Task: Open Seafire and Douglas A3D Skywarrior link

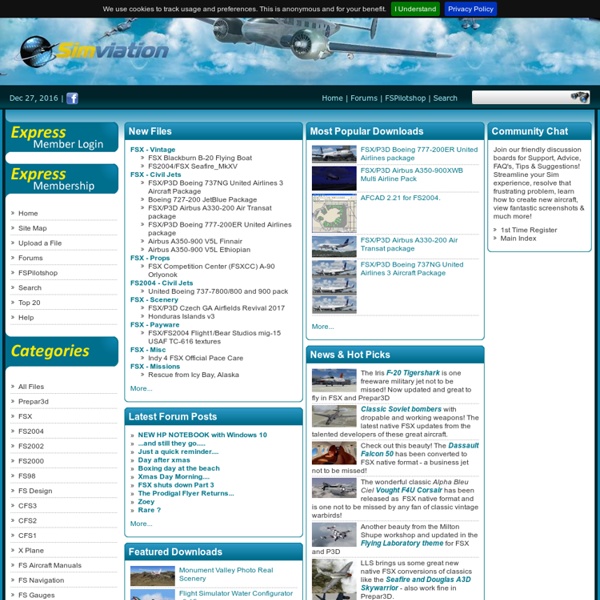Action: (x=416, y=584)
